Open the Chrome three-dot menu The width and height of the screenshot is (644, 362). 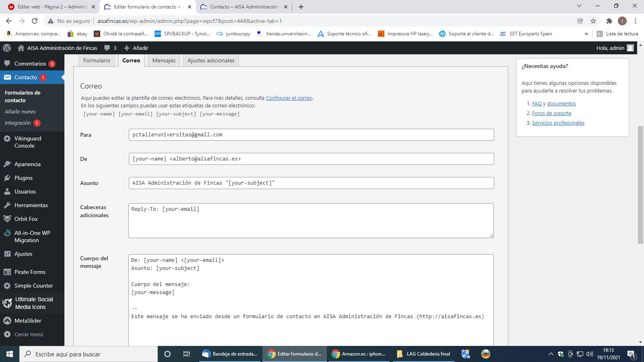tap(635, 21)
